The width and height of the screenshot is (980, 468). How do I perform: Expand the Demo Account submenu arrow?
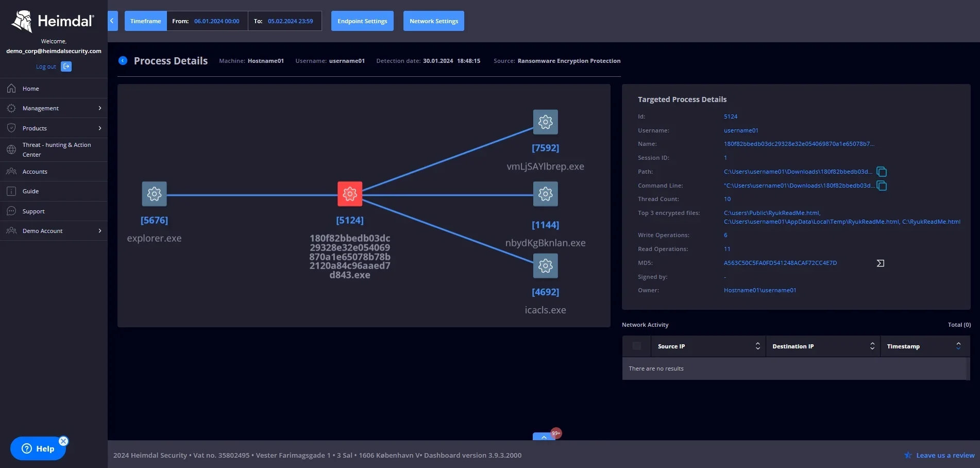click(100, 231)
